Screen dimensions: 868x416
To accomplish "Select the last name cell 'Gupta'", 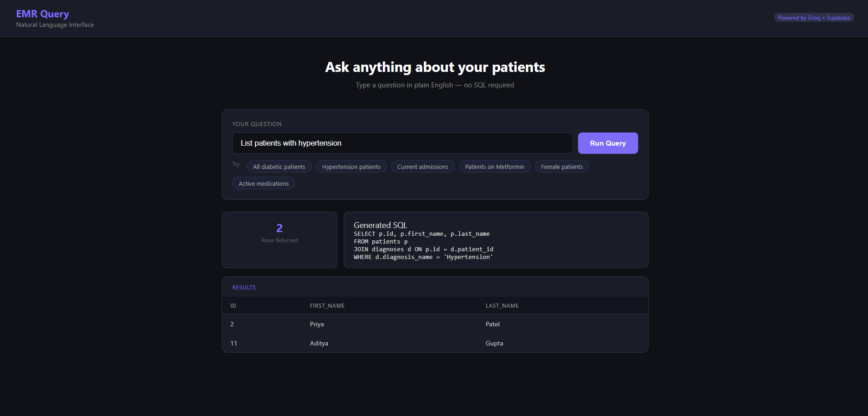I will pos(494,343).
